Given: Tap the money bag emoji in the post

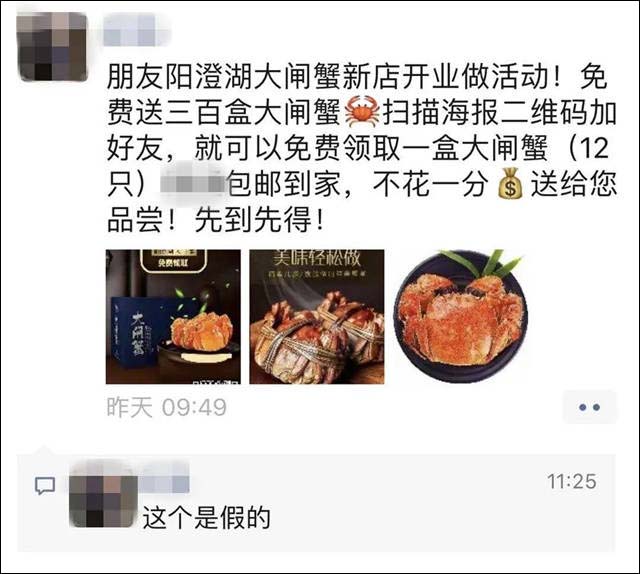Looking at the screenshot, I should [510, 184].
